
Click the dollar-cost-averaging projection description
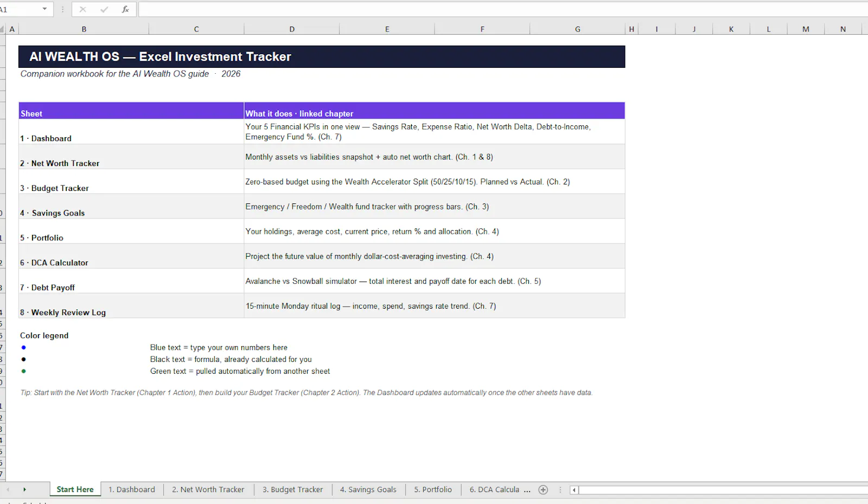pos(435,256)
